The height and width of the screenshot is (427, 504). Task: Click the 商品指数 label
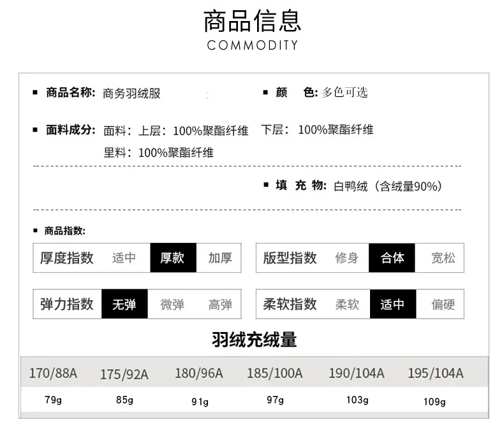tap(65, 231)
